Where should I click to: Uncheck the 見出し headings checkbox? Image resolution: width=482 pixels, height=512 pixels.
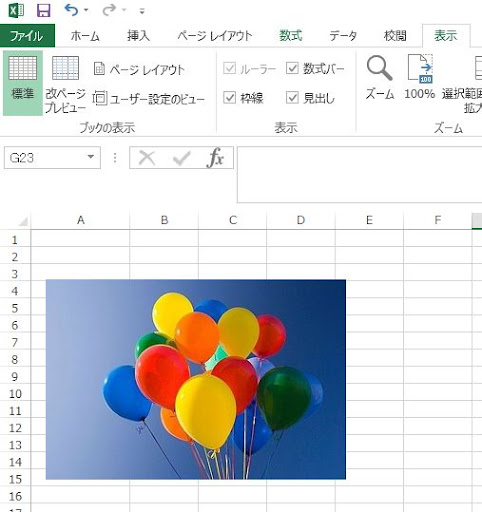(292, 98)
